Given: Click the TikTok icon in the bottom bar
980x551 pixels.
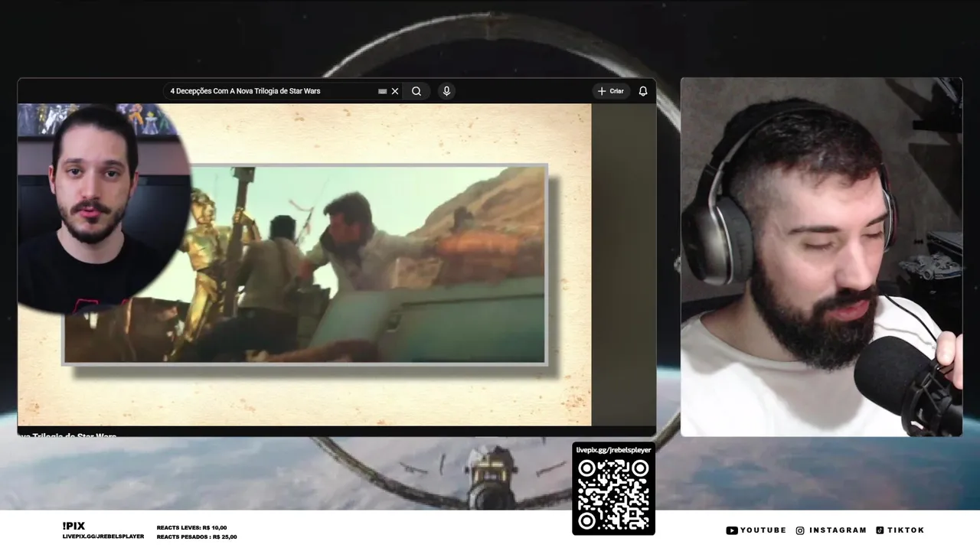Looking at the screenshot, I should point(880,530).
